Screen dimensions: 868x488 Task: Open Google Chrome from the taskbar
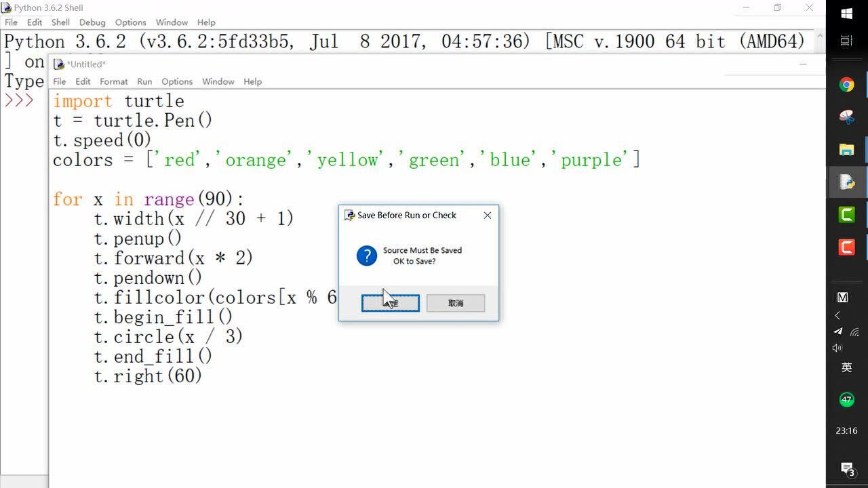coord(846,84)
